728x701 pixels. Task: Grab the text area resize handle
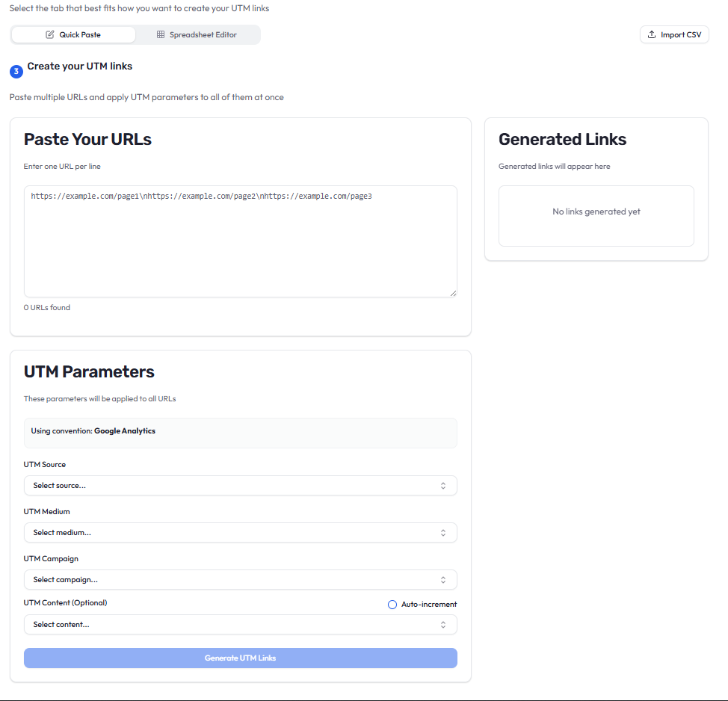(453, 293)
